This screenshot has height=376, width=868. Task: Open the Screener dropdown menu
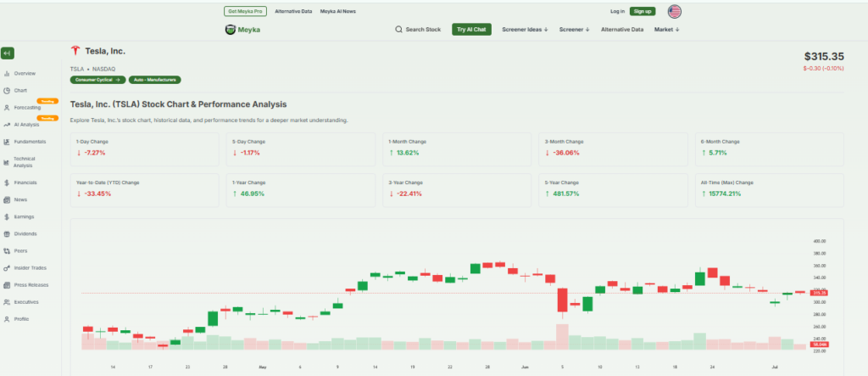(x=574, y=30)
